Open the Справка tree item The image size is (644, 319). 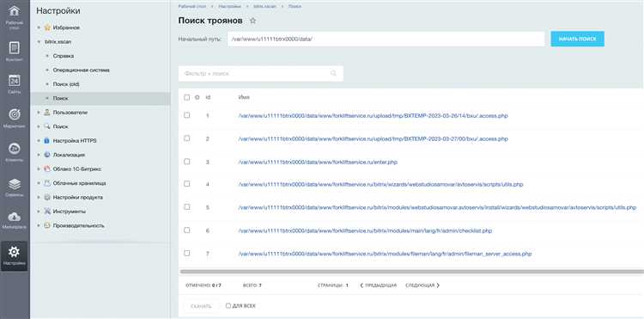point(64,56)
